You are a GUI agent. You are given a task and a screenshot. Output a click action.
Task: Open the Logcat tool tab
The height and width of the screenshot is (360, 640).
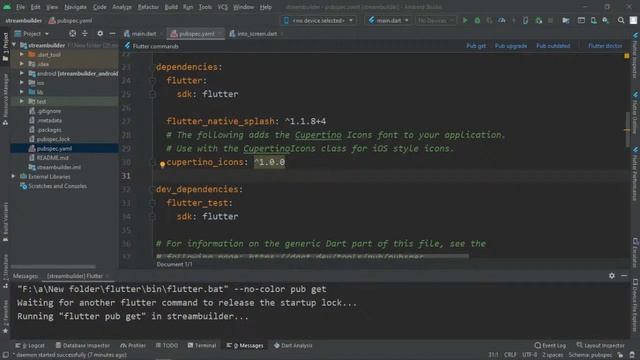(x=30, y=345)
